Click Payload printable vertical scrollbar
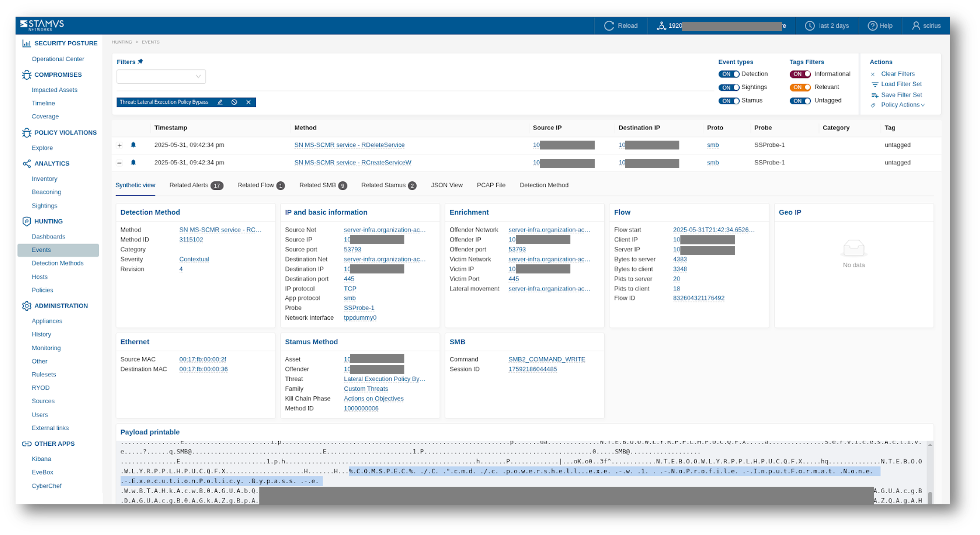Screen dimensions: 980x535 [x=930, y=498]
